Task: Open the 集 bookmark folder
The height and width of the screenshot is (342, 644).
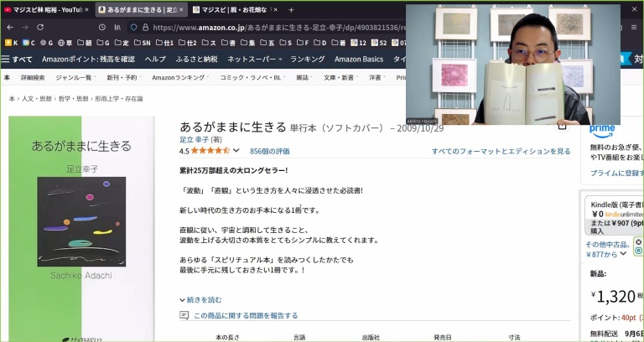Action: coord(248,43)
